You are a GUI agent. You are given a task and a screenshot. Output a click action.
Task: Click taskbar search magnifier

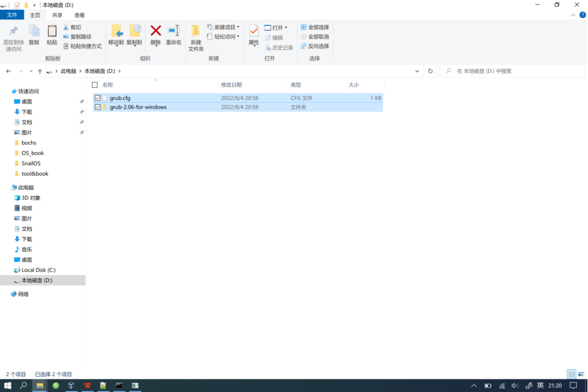click(23, 385)
